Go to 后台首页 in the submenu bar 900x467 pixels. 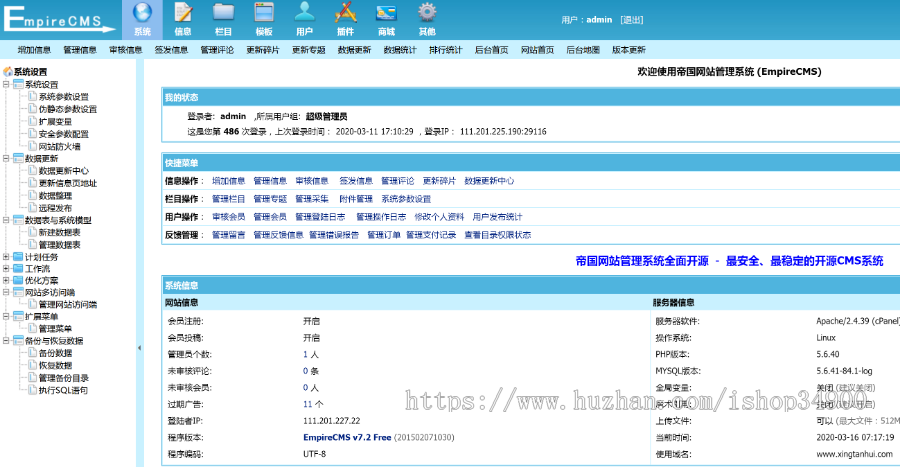tap(491, 50)
